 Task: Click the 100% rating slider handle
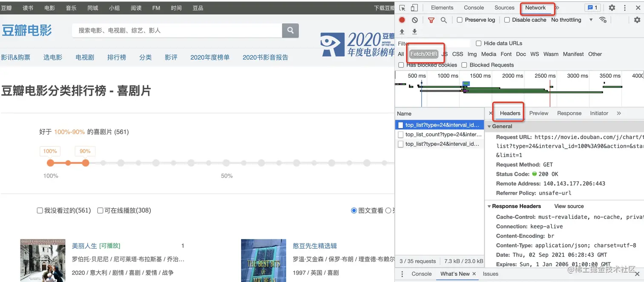pos(50,163)
